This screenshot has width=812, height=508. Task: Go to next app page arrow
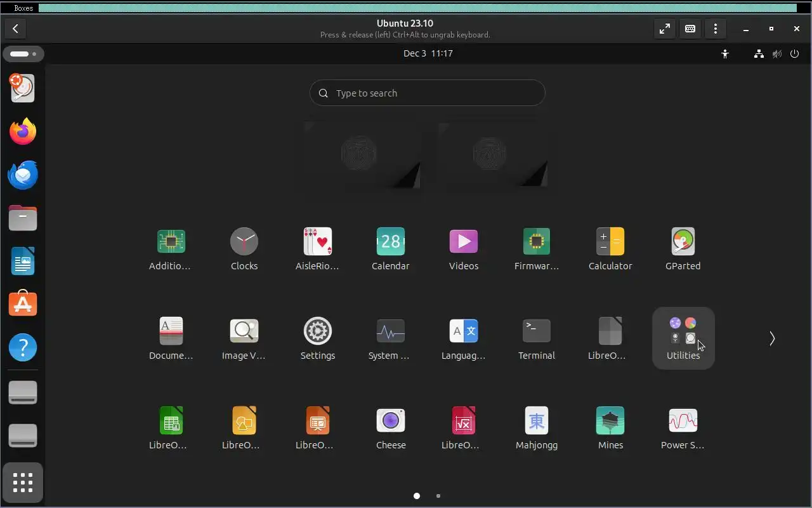click(772, 338)
